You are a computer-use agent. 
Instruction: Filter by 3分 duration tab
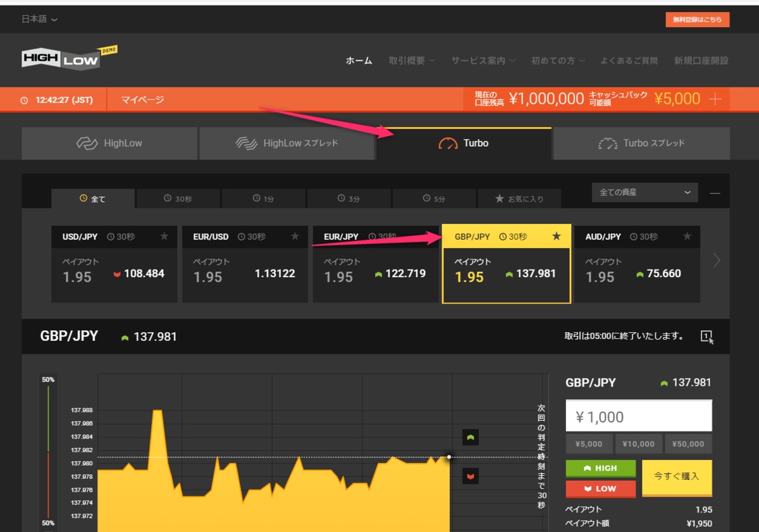click(349, 199)
